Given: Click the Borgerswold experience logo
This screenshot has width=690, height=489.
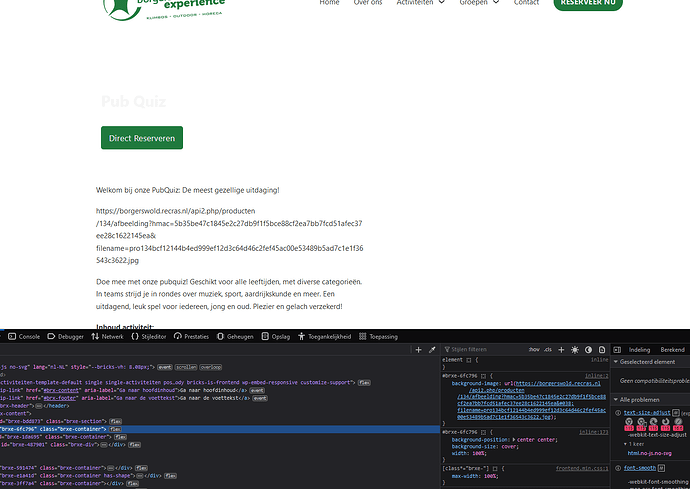Looking at the screenshot, I should point(164,9).
